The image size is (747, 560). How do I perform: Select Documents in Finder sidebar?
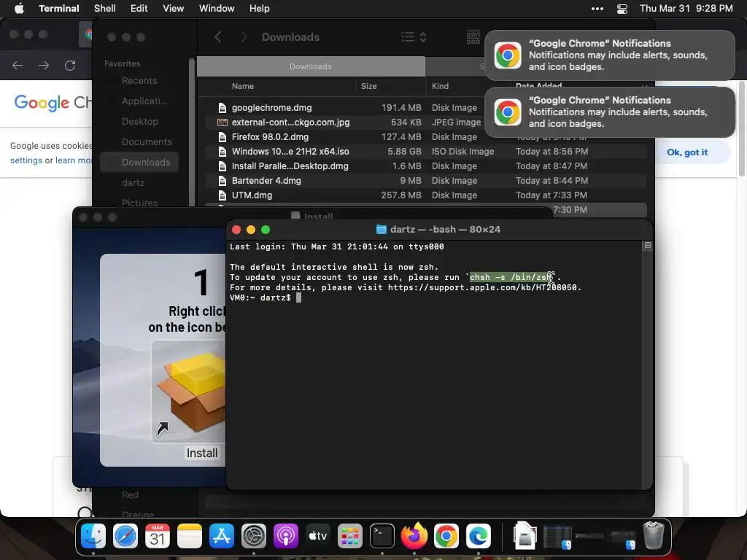click(146, 142)
